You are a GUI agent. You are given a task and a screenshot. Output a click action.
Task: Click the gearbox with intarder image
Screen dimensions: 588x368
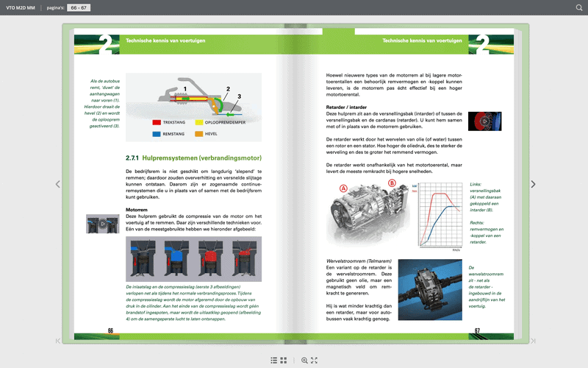click(370, 213)
